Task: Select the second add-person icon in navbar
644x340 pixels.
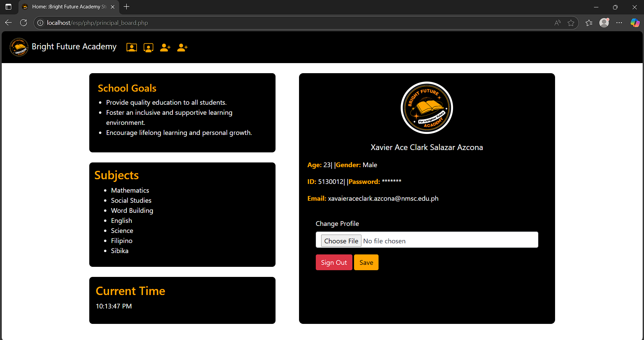Action: tap(182, 47)
